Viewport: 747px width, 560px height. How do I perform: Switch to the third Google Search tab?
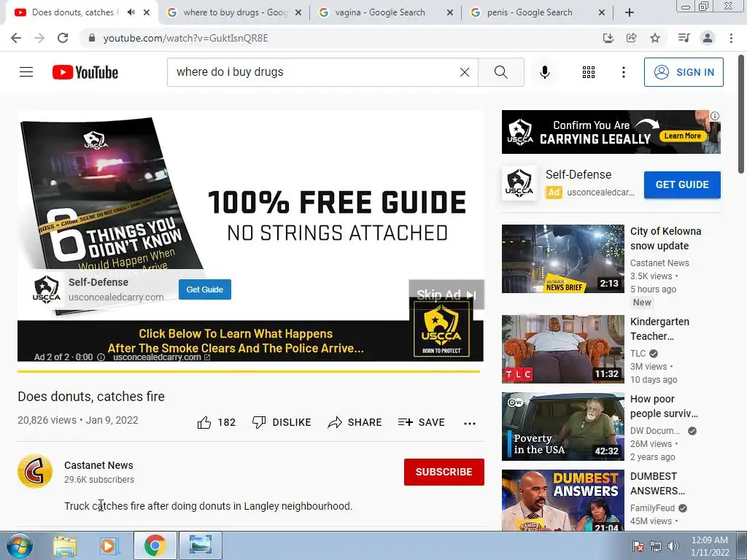tap(385, 12)
